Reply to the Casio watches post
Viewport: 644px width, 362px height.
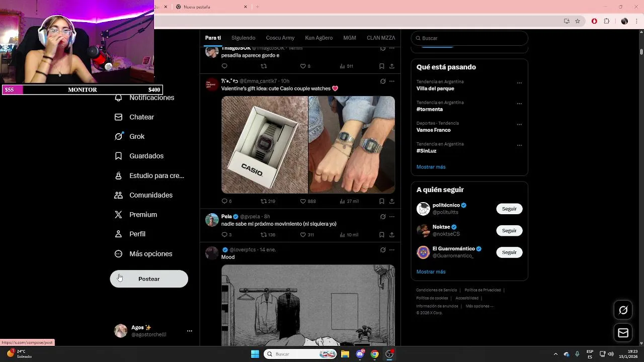[224, 201]
